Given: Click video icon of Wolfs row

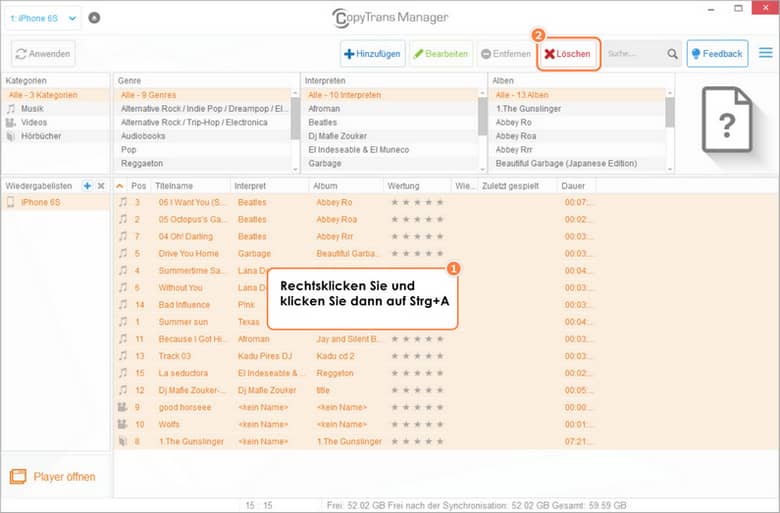Looking at the screenshot, I should click(122, 424).
